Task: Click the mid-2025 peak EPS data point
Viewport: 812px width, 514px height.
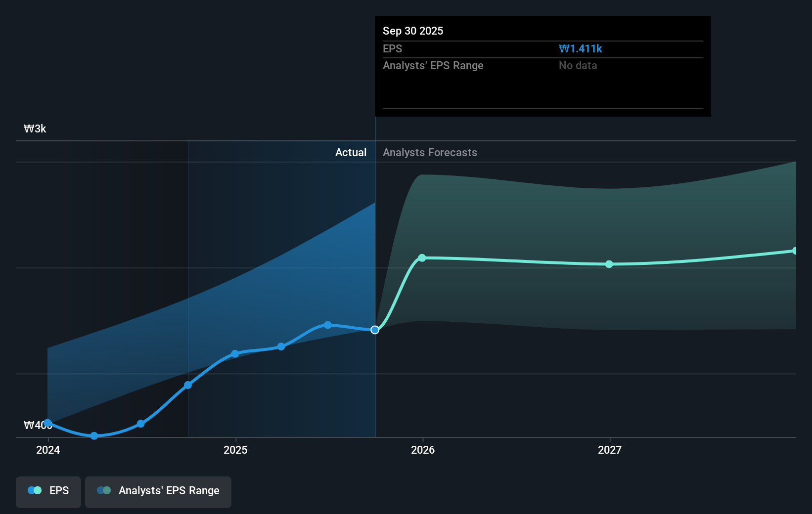Action: (x=327, y=325)
